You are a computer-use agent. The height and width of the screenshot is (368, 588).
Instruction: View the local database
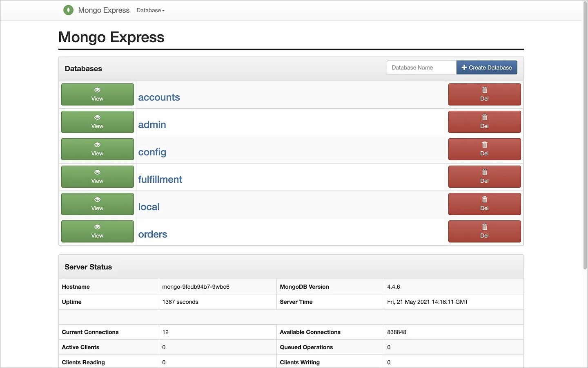(x=98, y=204)
